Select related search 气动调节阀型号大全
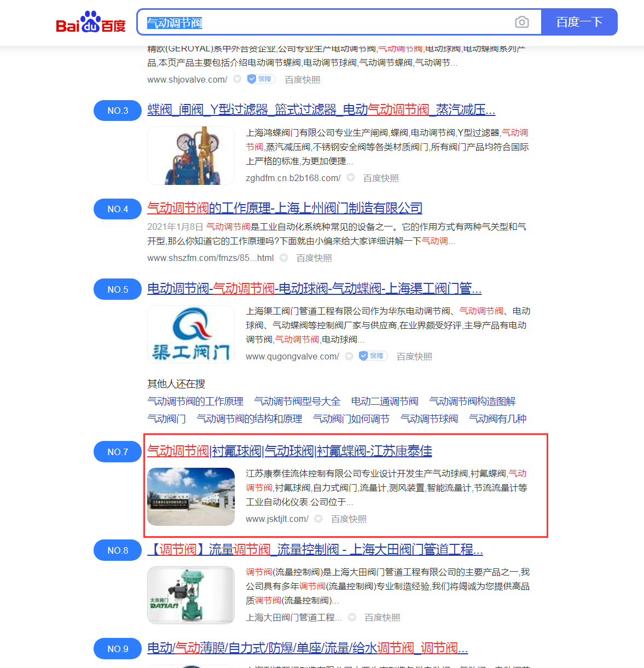Screen dimensions: 644x668 [297, 401]
